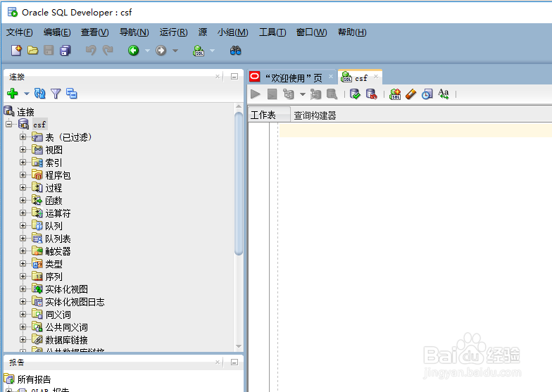This screenshot has width=552, height=392.
Task: Click into the SQL worksheet editor line
Action: (415, 130)
